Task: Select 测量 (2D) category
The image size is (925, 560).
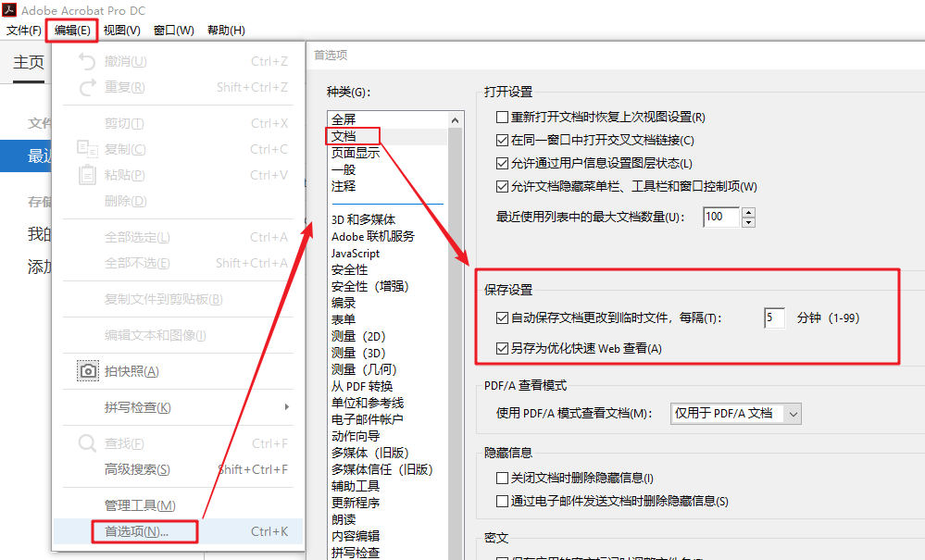Action: click(358, 337)
